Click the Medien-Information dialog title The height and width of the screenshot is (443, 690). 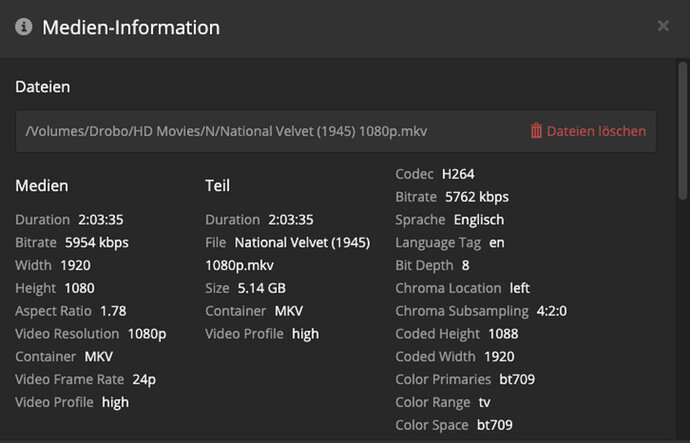tap(131, 27)
